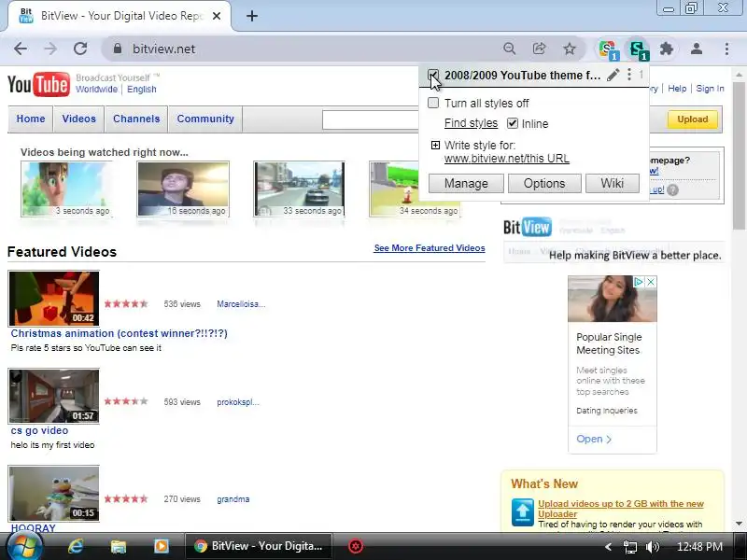Screen dimensions: 747x560
Task: Bookmark this page with the star icon
Action: click(570, 49)
